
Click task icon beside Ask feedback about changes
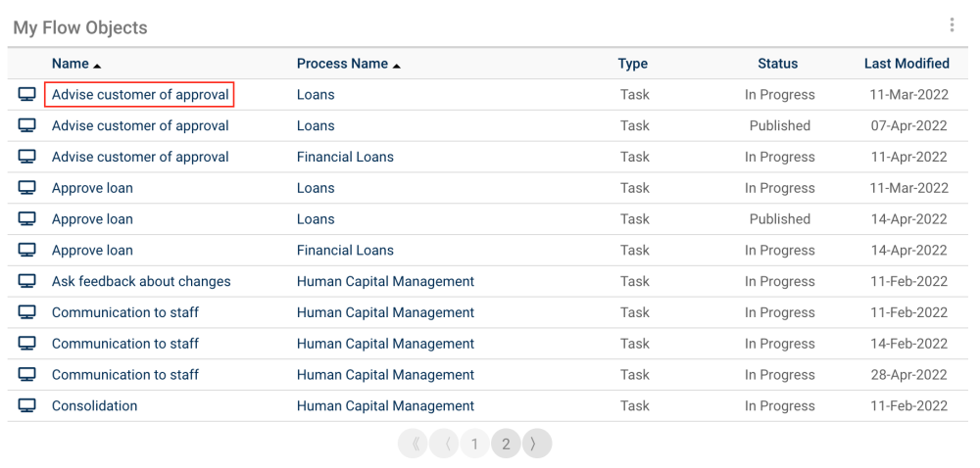(27, 281)
